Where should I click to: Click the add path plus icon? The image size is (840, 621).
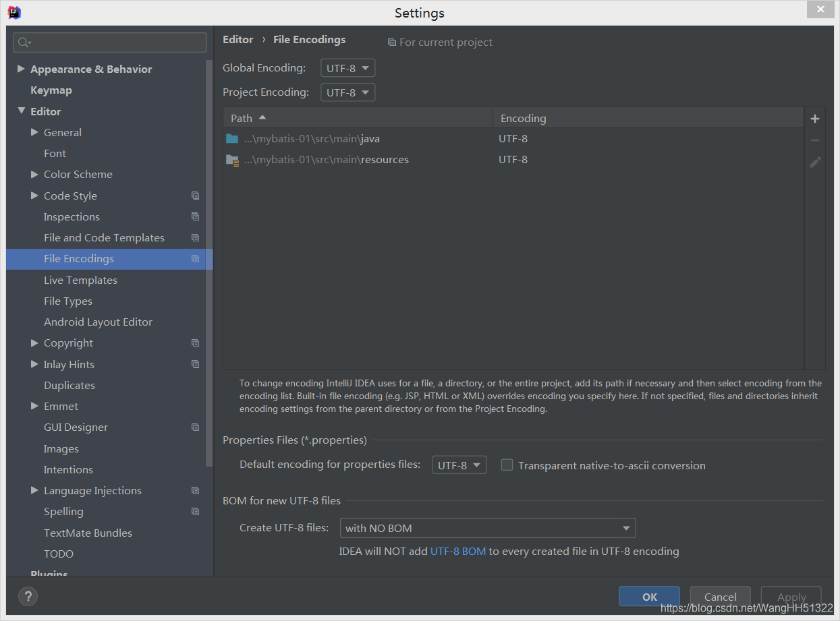pos(815,119)
